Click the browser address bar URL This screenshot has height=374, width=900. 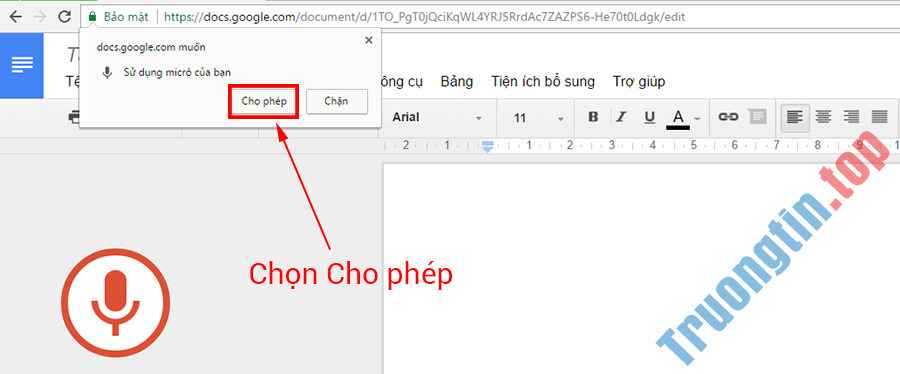pyautogui.click(x=424, y=17)
